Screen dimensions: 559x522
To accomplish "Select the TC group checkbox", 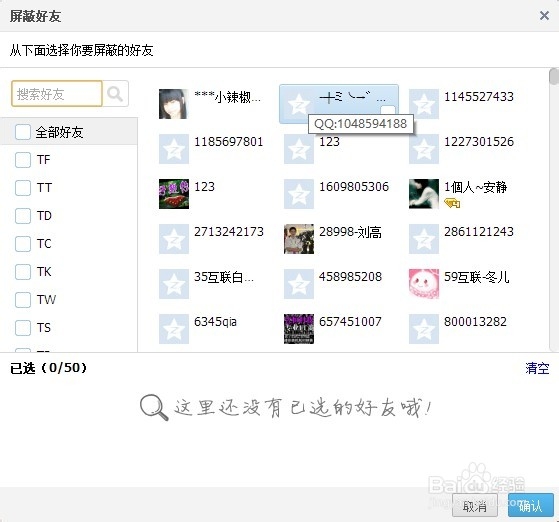I will [x=23, y=244].
